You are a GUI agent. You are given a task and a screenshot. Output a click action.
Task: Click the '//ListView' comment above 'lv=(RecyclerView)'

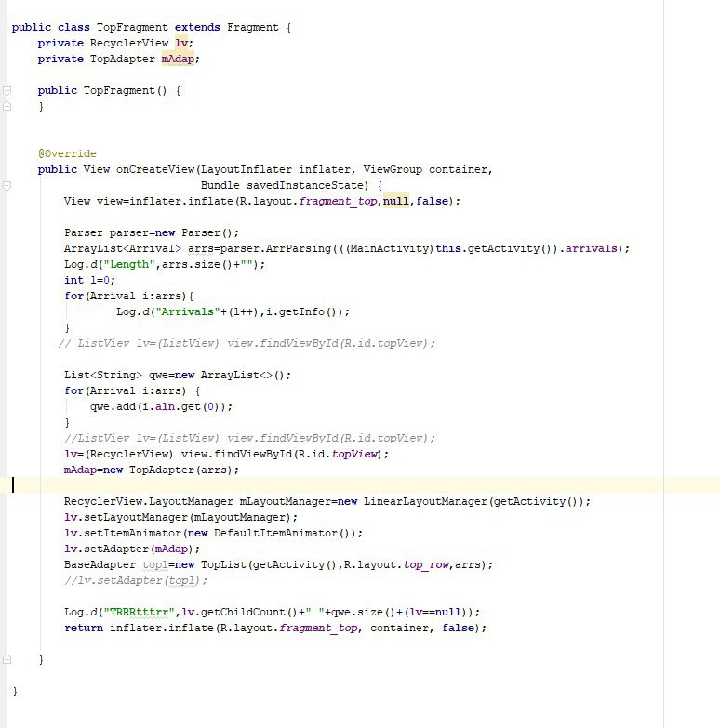pyautogui.click(x=250, y=438)
